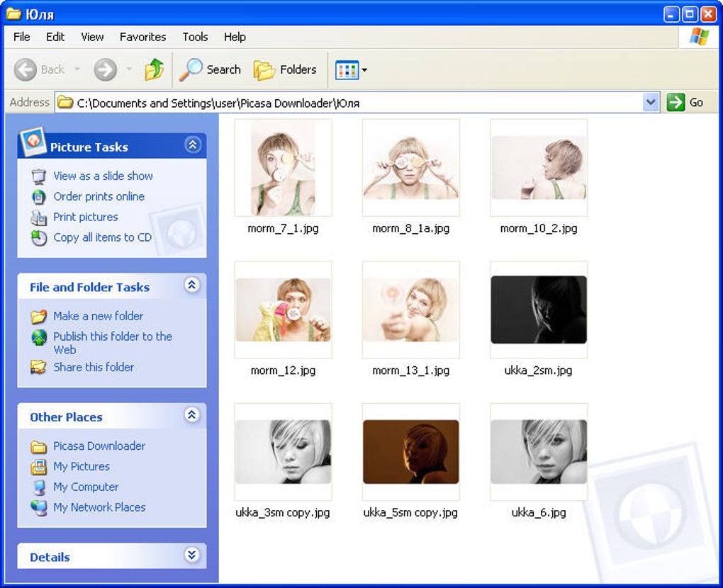
Task: Click the Copy all items to CD icon
Action: [x=40, y=239]
